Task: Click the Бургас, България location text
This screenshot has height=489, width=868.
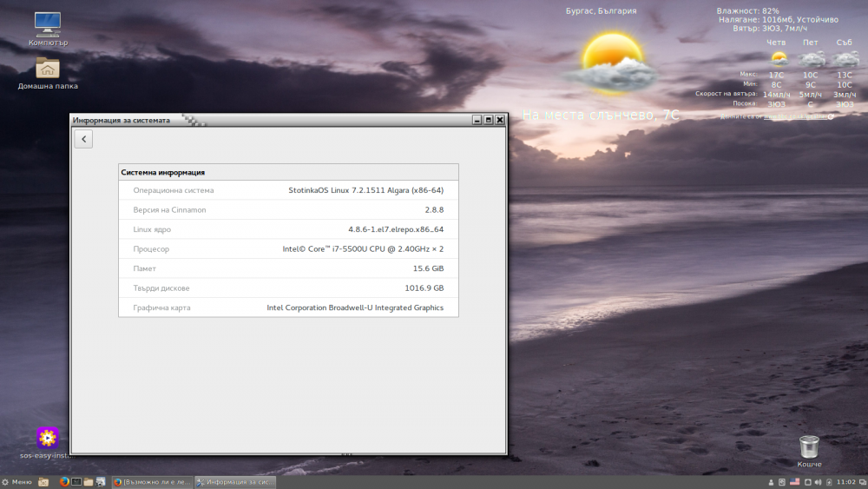Action: pos(601,10)
